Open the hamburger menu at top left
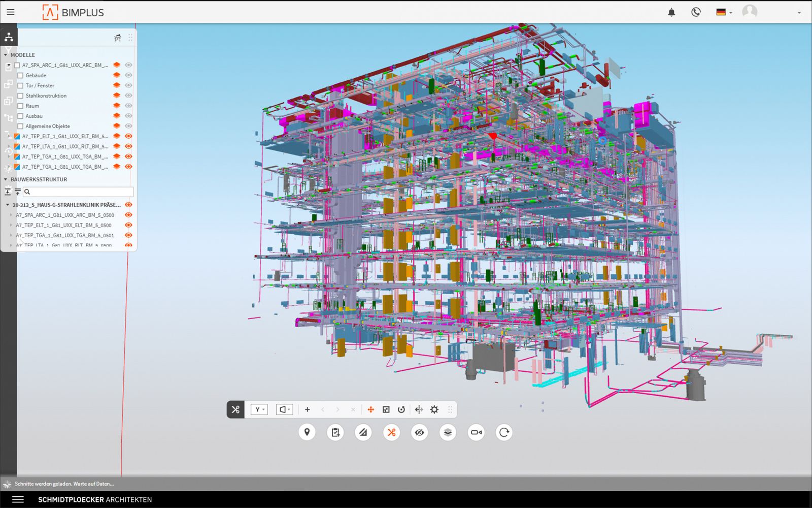The image size is (812, 508). 10,12
